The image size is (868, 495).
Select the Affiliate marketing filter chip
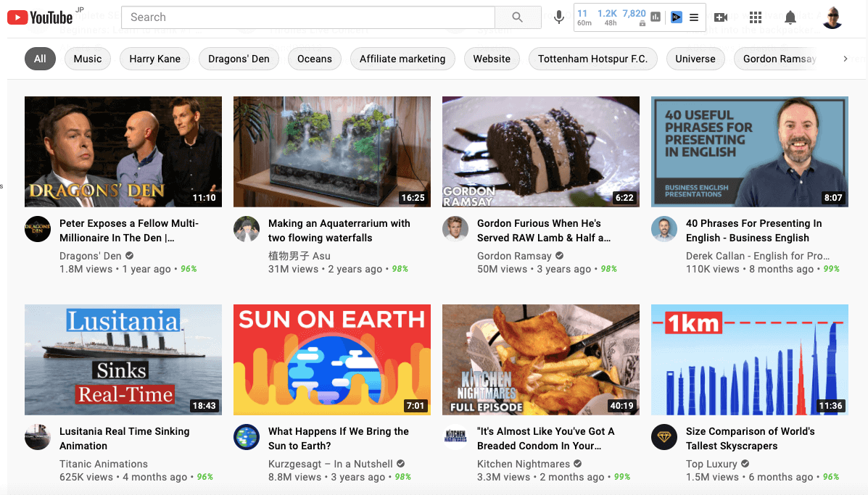click(x=402, y=59)
